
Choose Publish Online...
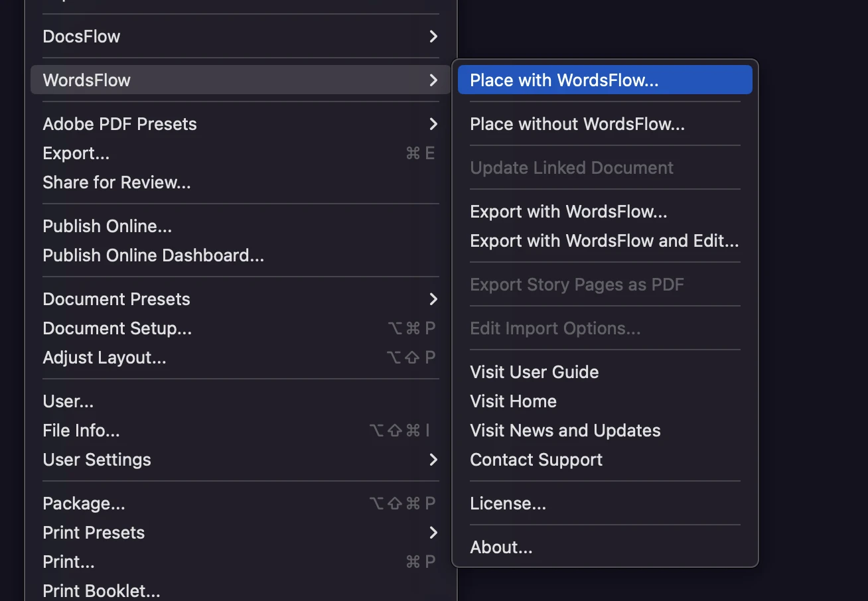241,226
